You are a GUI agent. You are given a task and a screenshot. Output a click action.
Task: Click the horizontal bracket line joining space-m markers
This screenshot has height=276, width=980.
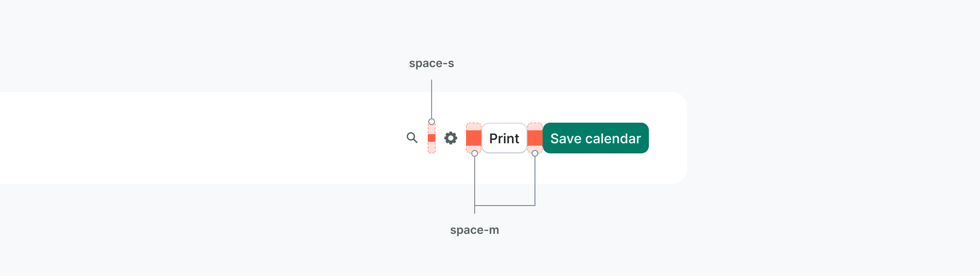pos(505,206)
